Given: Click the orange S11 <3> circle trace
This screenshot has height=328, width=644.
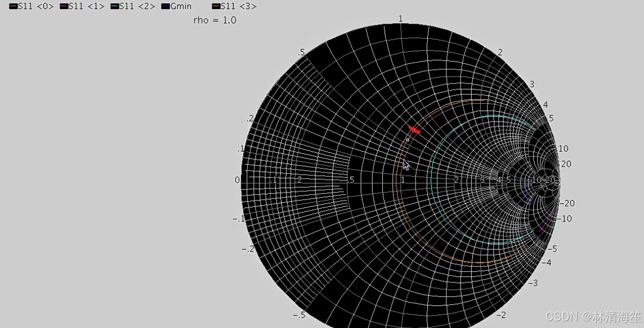Looking at the screenshot, I should pyautogui.click(x=396, y=181).
